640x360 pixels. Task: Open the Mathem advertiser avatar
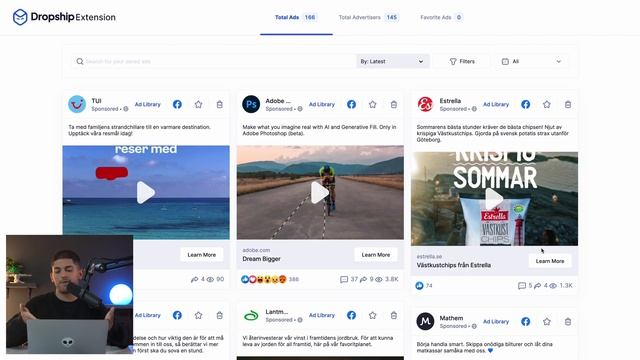pyautogui.click(x=425, y=321)
